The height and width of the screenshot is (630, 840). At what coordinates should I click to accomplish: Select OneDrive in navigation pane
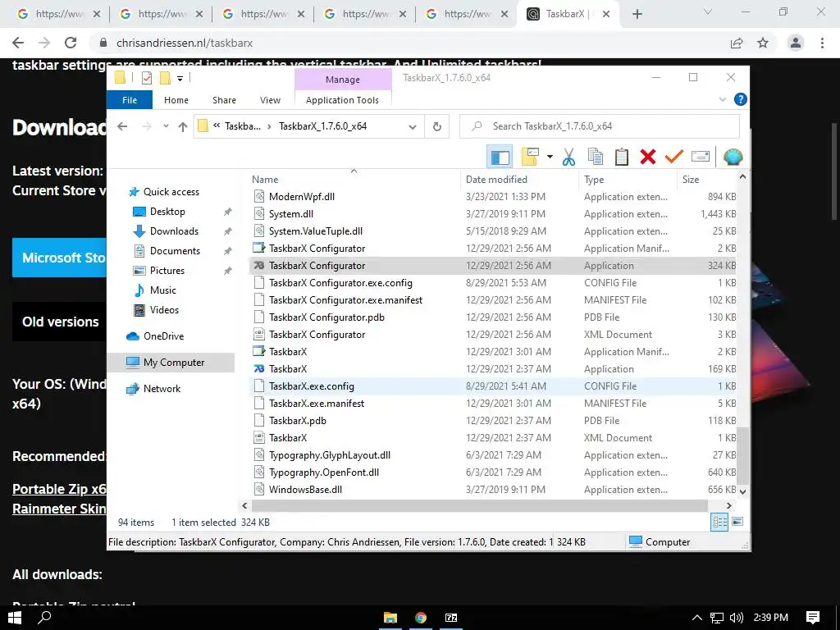point(163,336)
